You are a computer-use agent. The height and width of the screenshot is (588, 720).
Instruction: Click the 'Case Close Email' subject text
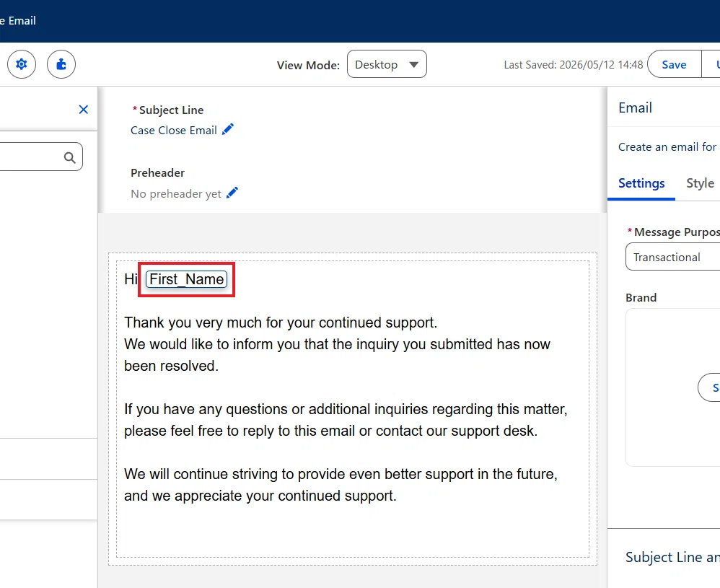(x=174, y=131)
